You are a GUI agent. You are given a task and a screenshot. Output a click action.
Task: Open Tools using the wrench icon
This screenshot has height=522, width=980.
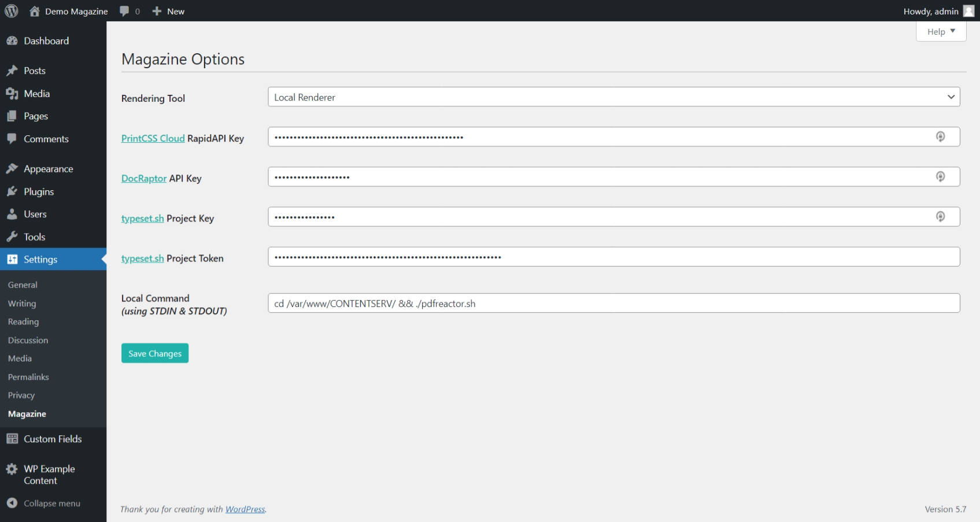13,236
